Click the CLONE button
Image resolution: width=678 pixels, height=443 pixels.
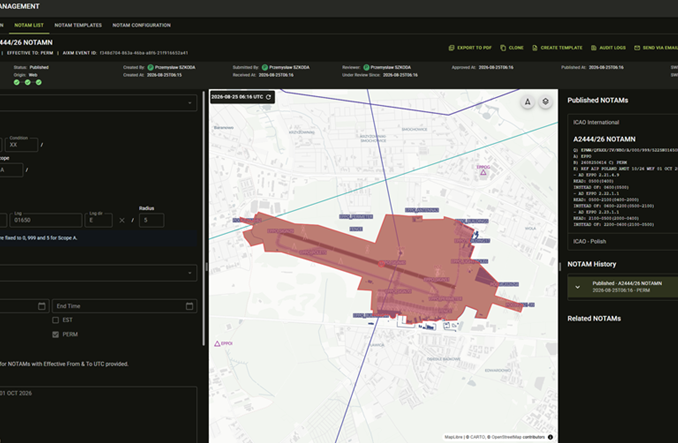(512, 48)
